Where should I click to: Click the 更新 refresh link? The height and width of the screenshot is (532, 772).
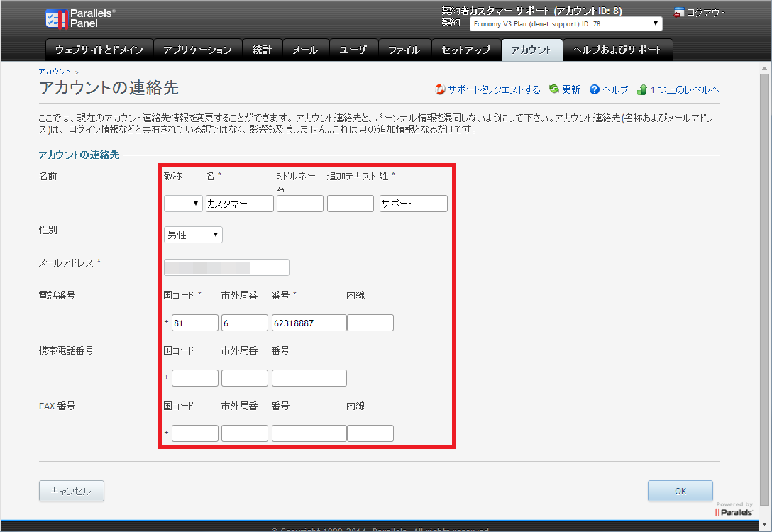pyautogui.click(x=571, y=89)
